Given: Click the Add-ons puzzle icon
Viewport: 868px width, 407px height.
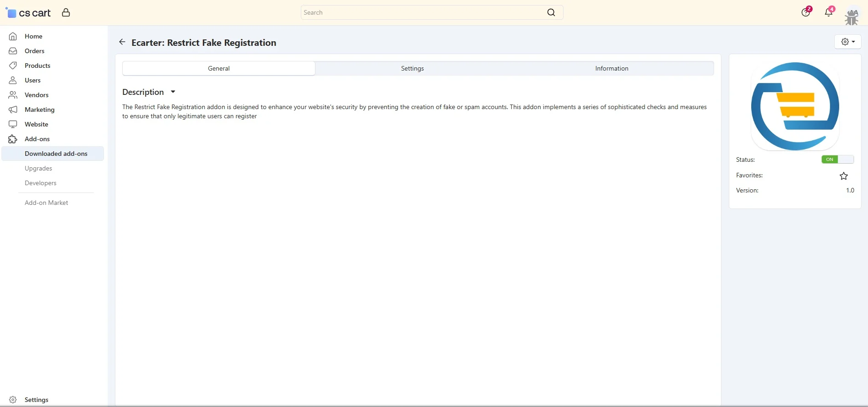Looking at the screenshot, I should coord(13,139).
